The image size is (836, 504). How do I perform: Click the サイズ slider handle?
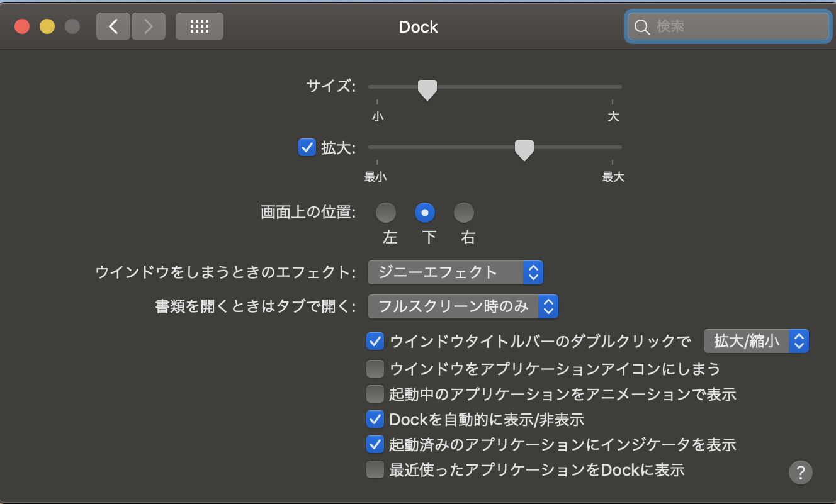pyautogui.click(x=427, y=89)
